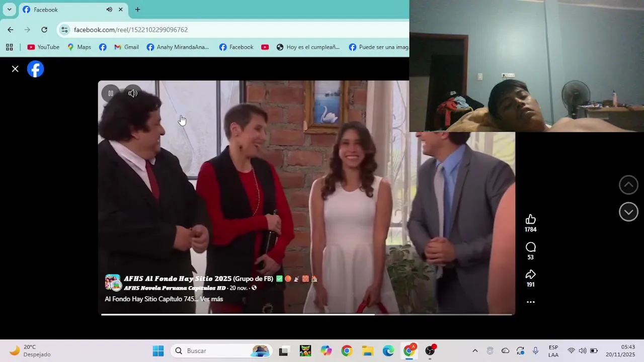Open the volume speaker tray icon
Screen dimensions: 644x362
[x=582, y=350]
